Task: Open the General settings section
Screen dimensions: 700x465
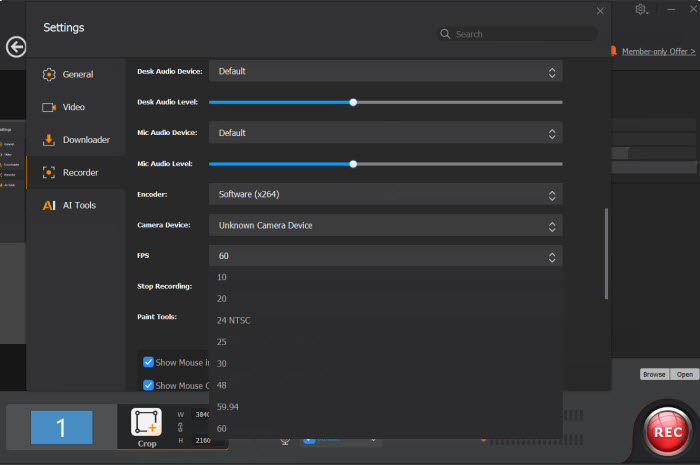Action: (x=76, y=75)
